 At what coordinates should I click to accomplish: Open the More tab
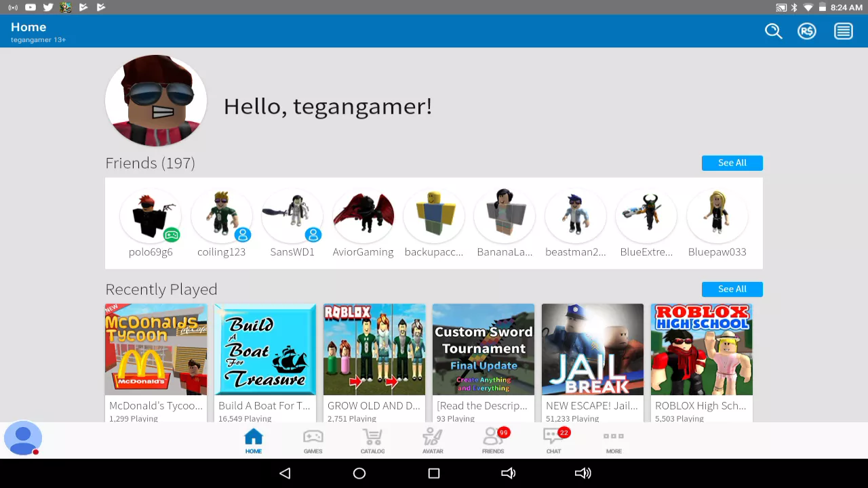click(x=614, y=441)
